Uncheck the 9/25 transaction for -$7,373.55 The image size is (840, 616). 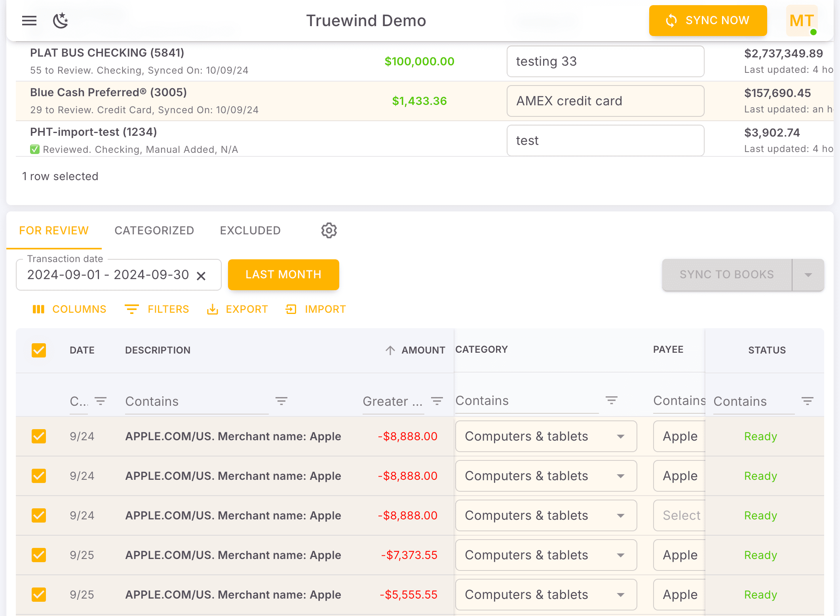click(38, 555)
